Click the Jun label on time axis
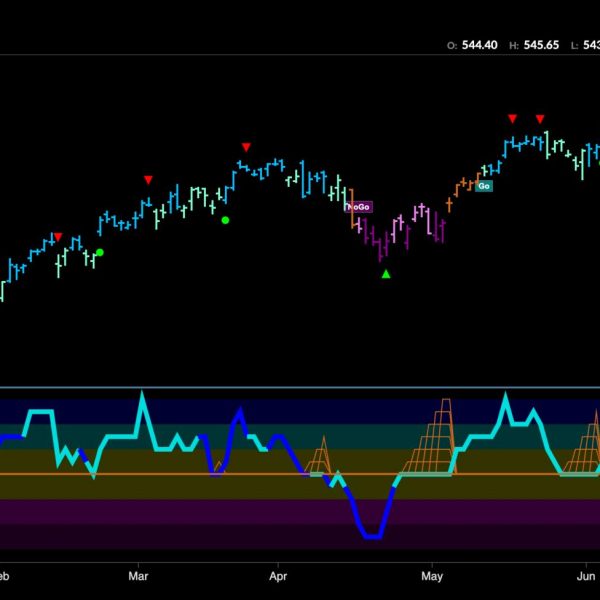Screen dimensions: 600x600 (x=586, y=576)
